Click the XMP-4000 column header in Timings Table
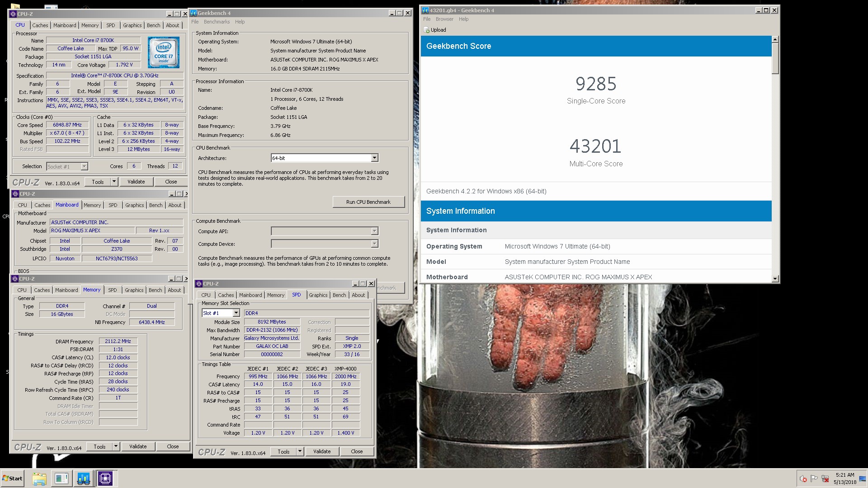This screenshot has width=868, height=488. coord(345,369)
